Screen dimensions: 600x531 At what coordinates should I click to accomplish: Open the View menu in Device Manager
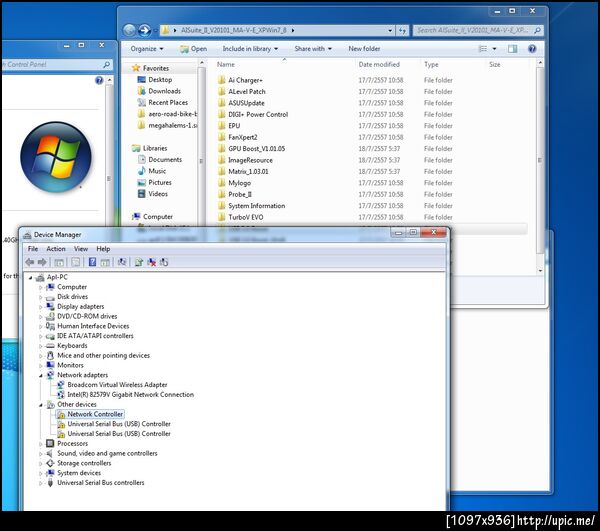pos(81,249)
